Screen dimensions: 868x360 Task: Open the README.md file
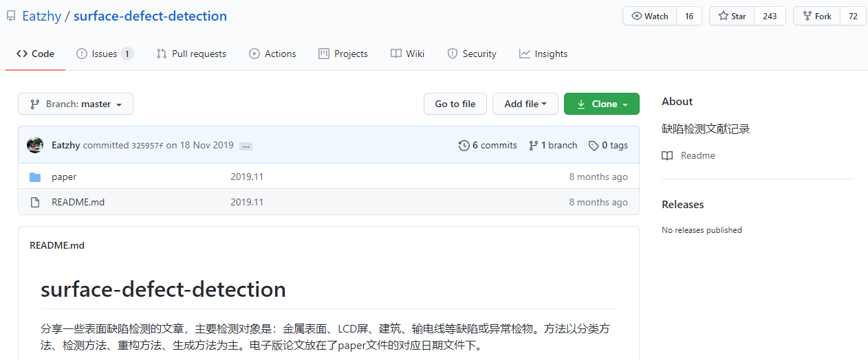[78, 202]
